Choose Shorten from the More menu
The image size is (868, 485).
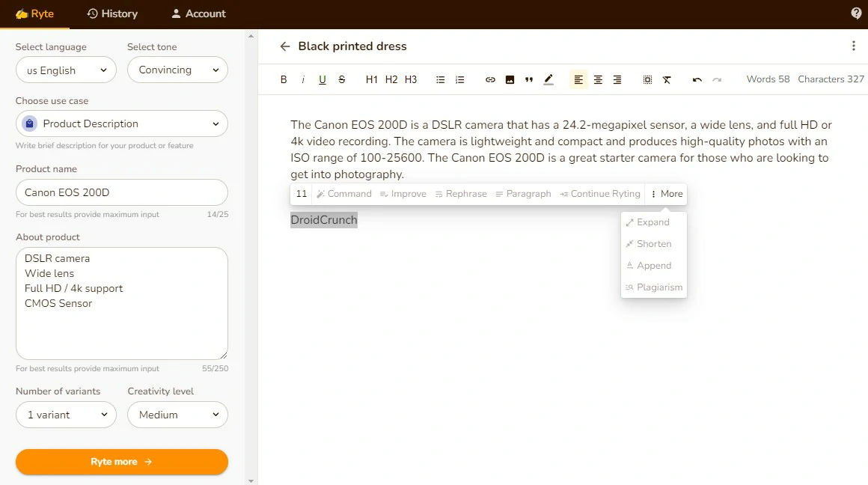[653, 243]
